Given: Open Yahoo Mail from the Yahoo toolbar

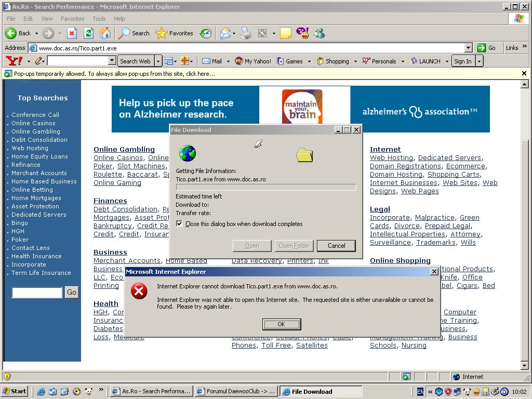Looking at the screenshot, I should tap(212, 61).
